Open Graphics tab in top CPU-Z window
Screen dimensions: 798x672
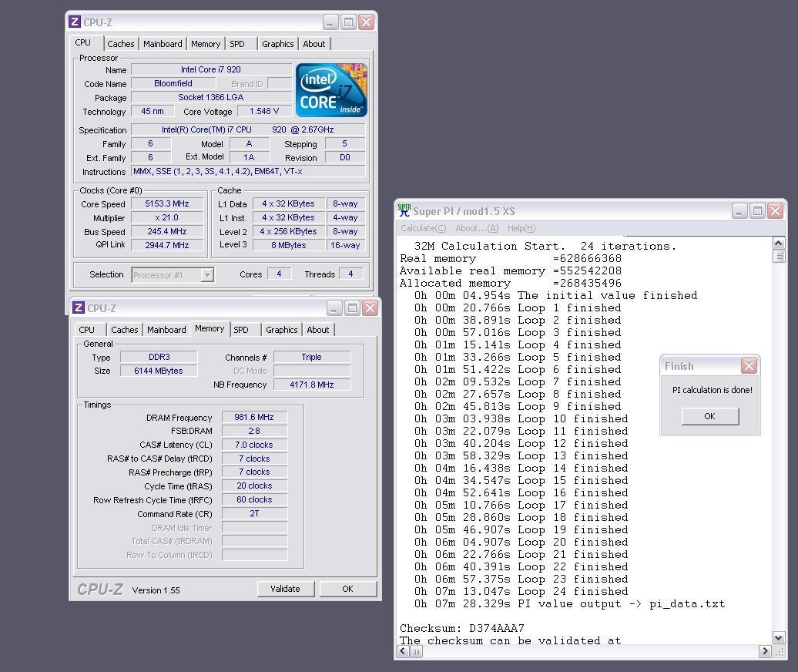coord(278,44)
